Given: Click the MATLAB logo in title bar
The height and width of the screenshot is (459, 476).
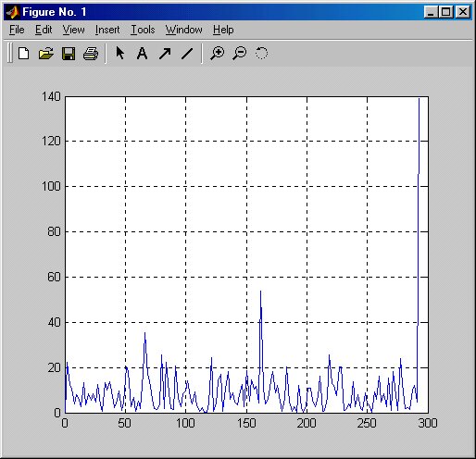Looking at the screenshot, I should pos(13,12).
